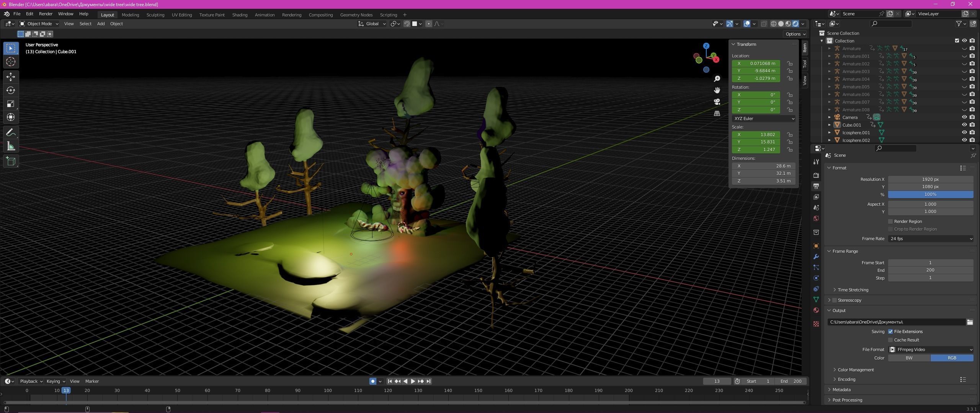This screenshot has width=980, height=413.
Task: Open the viewport Add menu
Action: [101, 24]
